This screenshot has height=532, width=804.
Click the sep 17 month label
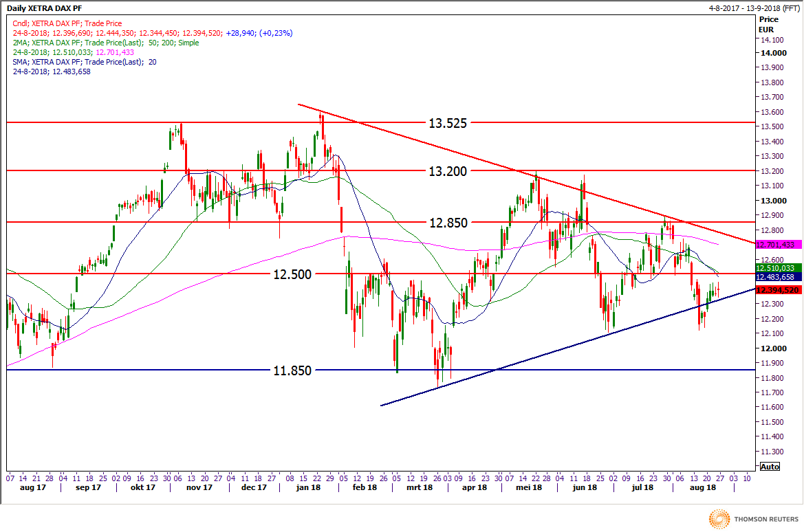88,487
